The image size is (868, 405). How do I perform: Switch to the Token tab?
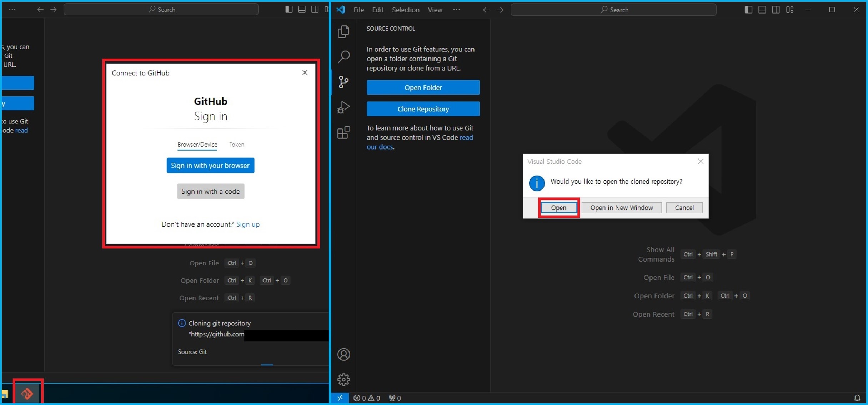[x=236, y=145]
